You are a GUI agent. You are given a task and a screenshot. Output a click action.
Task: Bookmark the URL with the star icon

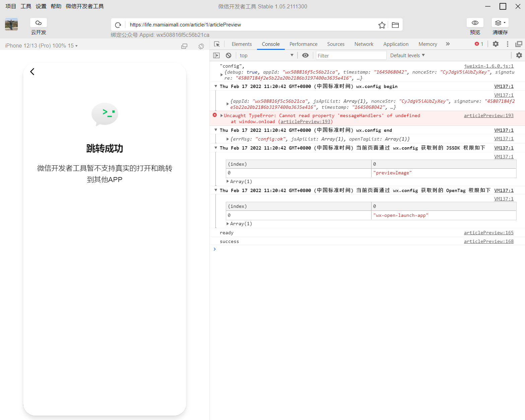382,25
